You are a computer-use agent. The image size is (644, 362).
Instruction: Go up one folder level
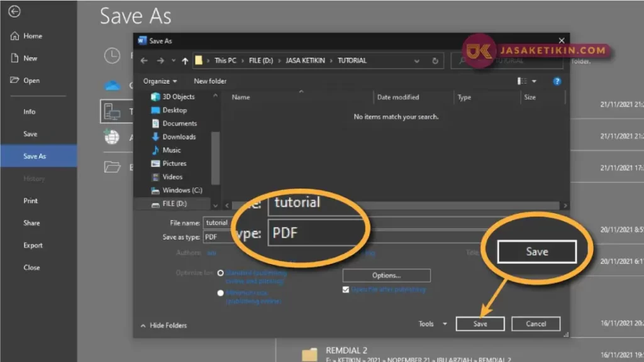186,61
